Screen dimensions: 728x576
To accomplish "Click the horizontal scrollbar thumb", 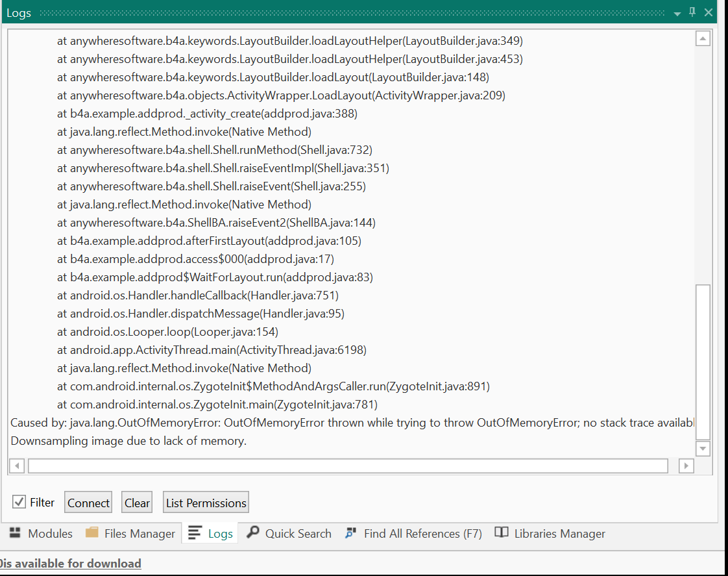I will point(348,466).
